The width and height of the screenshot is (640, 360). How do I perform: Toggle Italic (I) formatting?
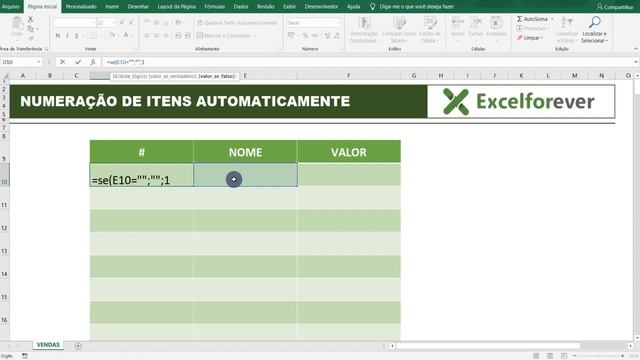(67, 36)
